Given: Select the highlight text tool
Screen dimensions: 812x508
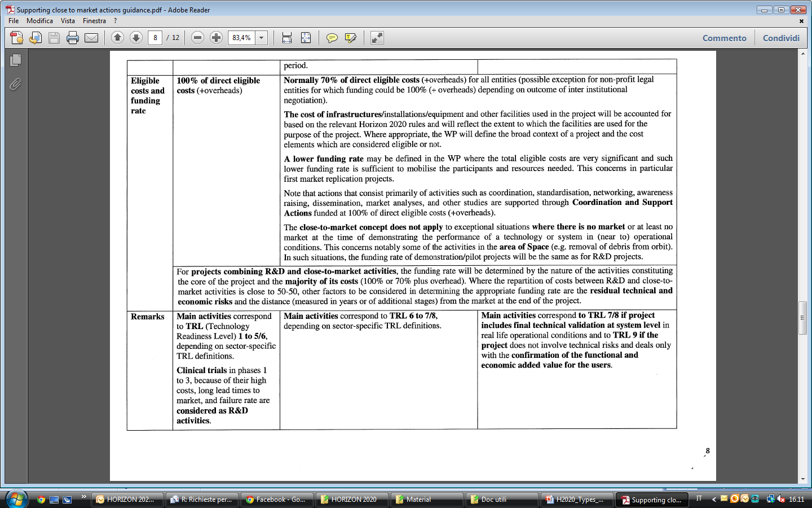Looking at the screenshot, I should (x=351, y=38).
